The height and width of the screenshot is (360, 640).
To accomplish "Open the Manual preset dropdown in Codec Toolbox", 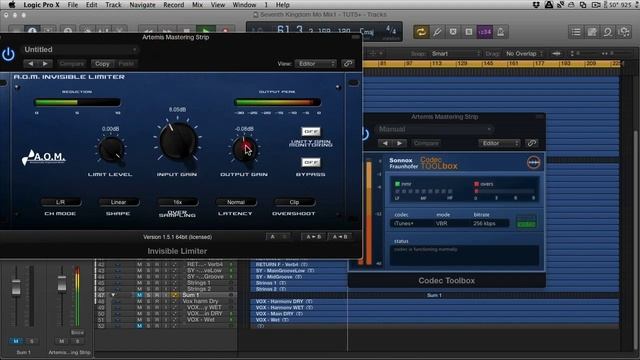I will point(435,129).
